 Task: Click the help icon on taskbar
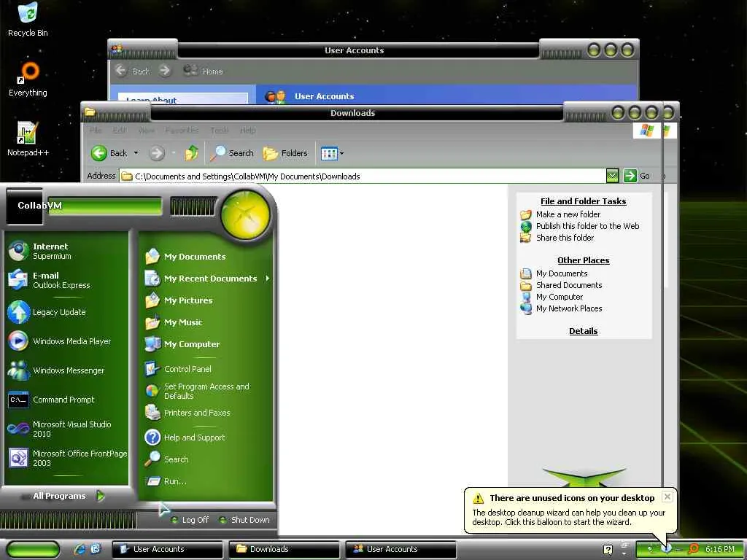[608, 550]
